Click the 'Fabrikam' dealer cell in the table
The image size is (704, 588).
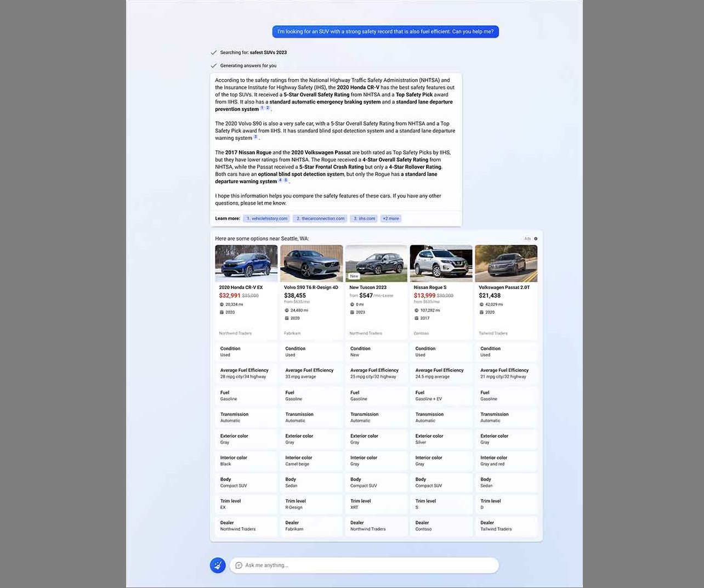pyautogui.click(x=311, y=526)
